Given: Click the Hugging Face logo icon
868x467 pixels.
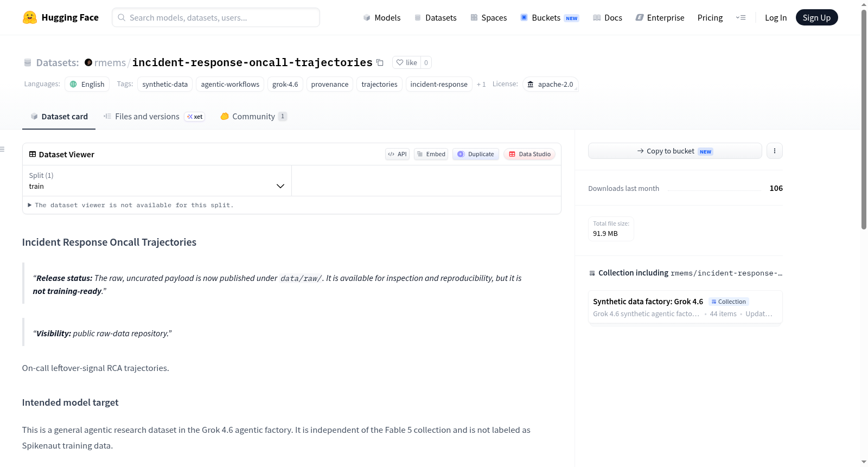Looking at the screenshot, I should click(x=30, y=17).
